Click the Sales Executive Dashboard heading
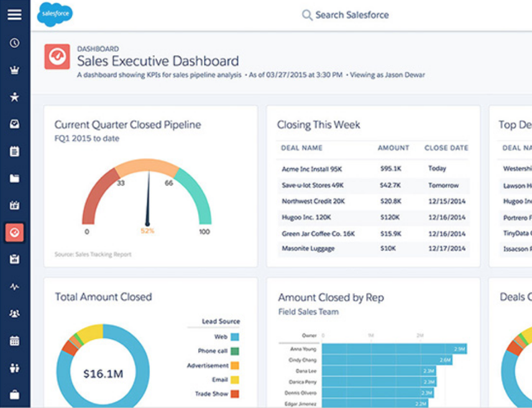The width and height of the screenshot is (532, 408). click(158, 61)
